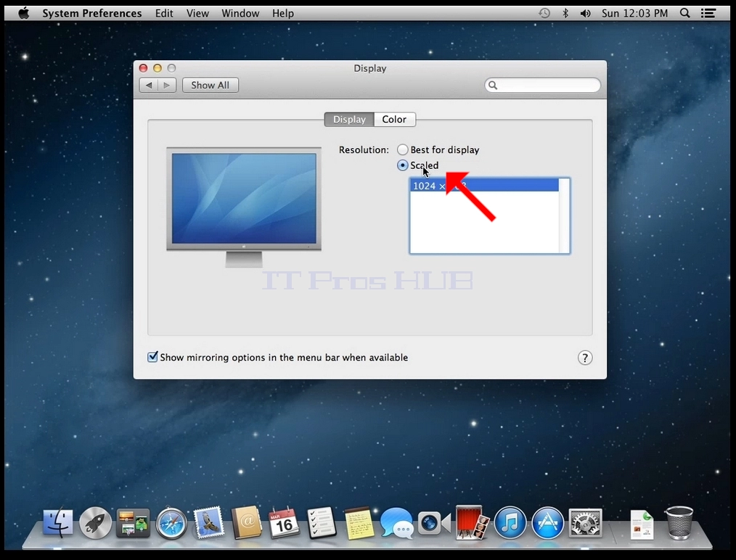Open FaceTime camera icon in Dock
Viewport: 736px width, 560px height.
pos(434,523)
